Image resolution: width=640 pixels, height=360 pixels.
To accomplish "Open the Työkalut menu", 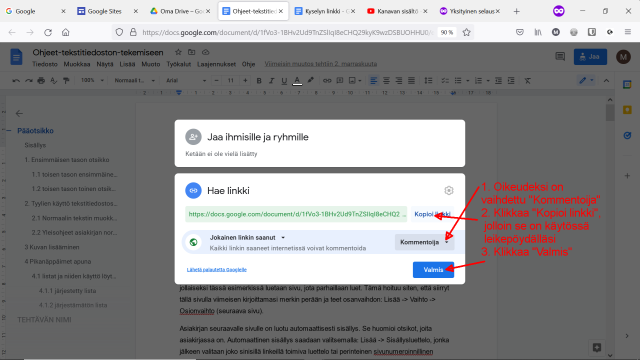I will [x=179, y=64].
